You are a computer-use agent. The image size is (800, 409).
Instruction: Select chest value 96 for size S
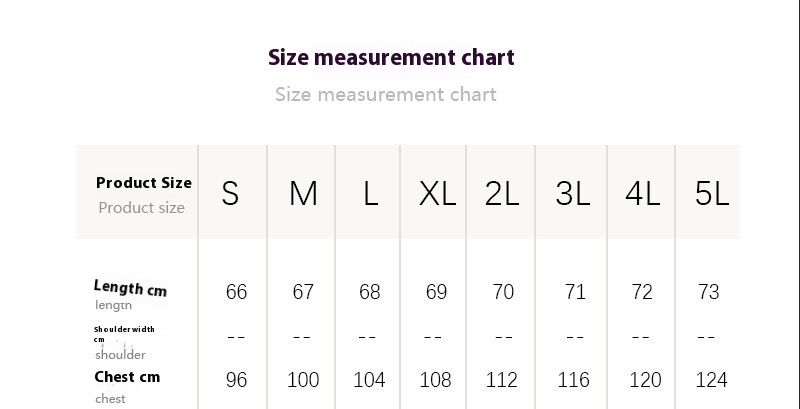pos(236,380)
